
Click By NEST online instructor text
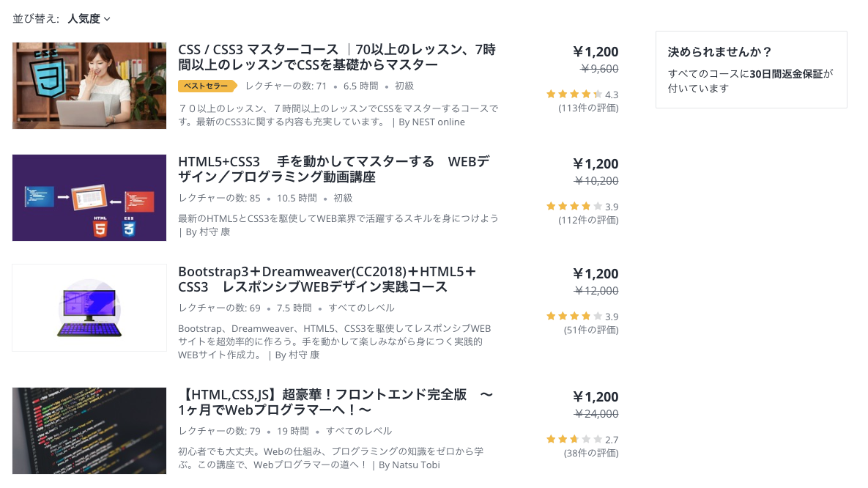tap(431, 122)
